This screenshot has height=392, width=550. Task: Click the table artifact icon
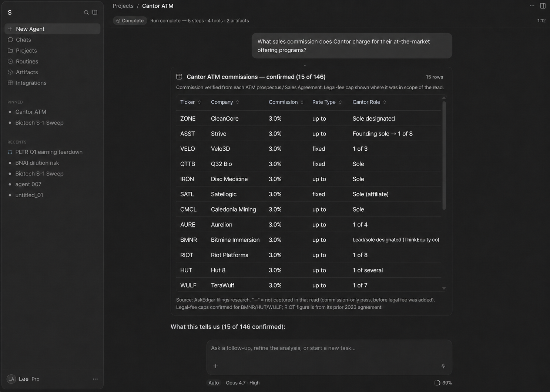179,77
